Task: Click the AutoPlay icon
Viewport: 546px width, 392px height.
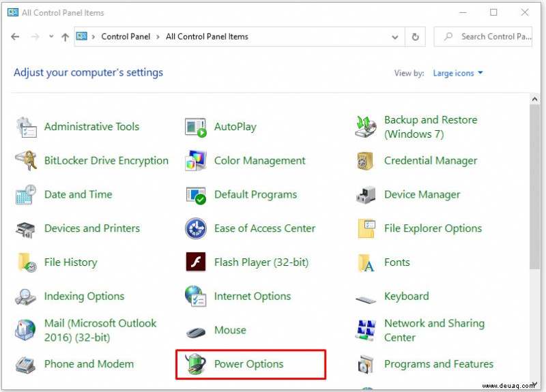Action: pyautogui.click(x=196, y=127)
